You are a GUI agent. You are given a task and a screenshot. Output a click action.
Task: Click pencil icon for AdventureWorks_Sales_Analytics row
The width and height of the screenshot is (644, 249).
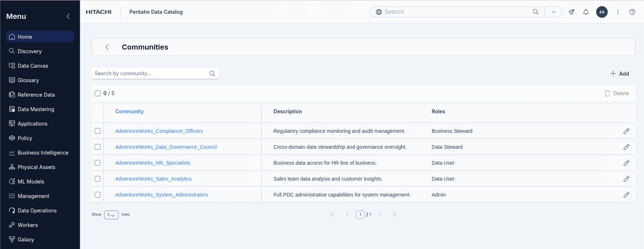(x=626, y=179)
